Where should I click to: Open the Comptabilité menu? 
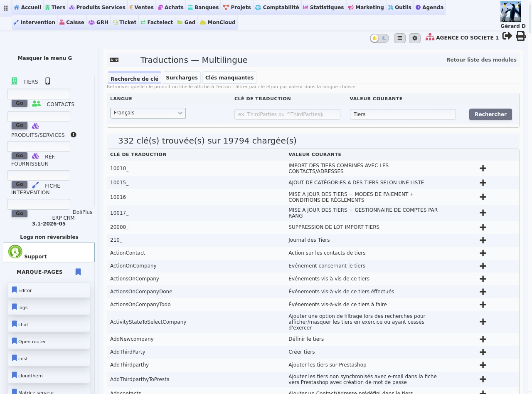(x=277, y=7)
